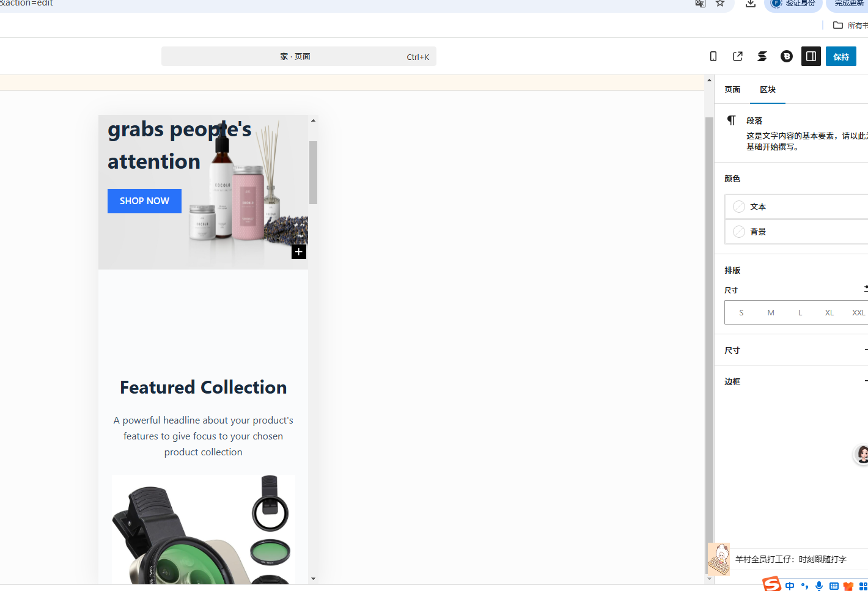Open the browser downloads icon
Screen dimensions: 868x591
(x=751, y=3)
